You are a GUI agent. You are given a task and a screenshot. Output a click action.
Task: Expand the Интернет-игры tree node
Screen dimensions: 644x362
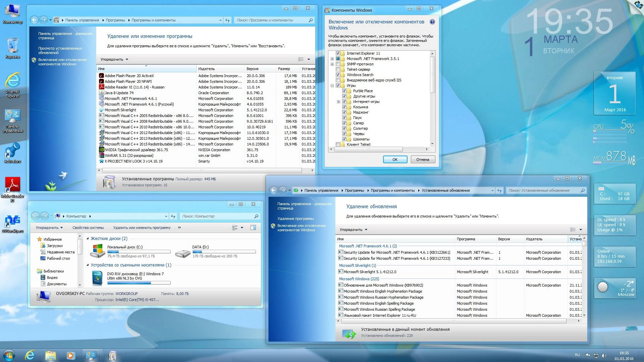pyautogui.click(x=338, y=101)
